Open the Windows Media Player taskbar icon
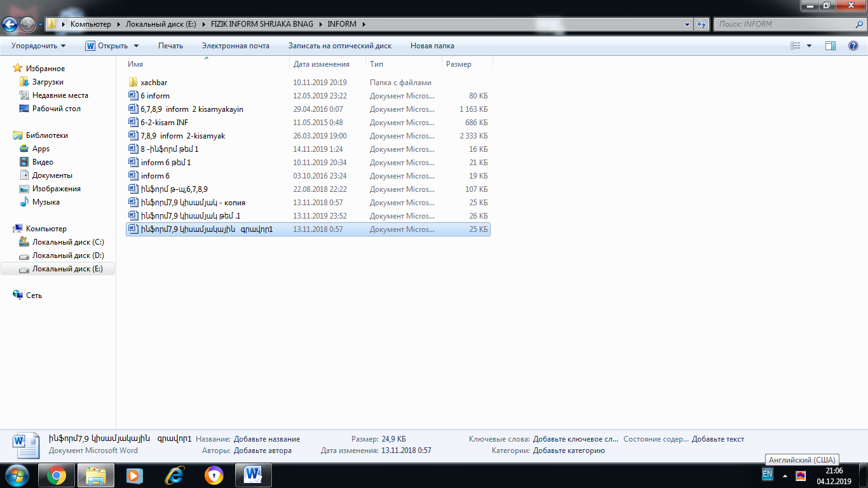This screenshot has width=868, height=488. (x=134, y=475)
